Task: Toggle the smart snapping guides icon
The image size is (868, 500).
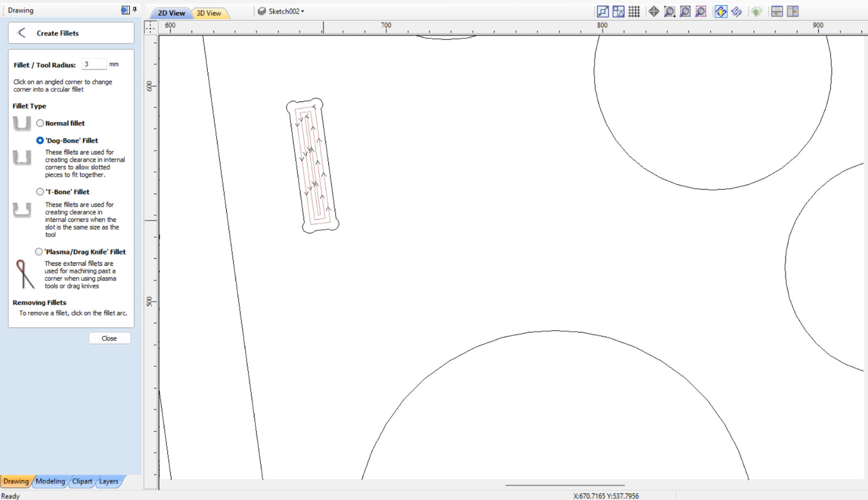Action: pyautogui.click(x=618, y=11)
